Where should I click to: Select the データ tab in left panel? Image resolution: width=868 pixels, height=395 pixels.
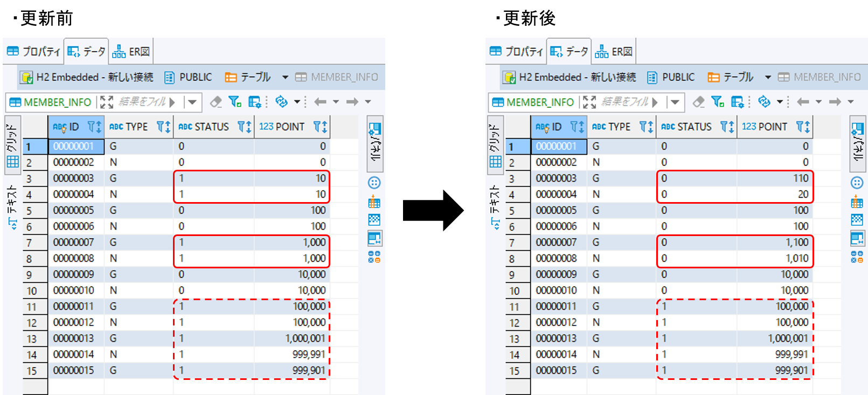[86, 52]
